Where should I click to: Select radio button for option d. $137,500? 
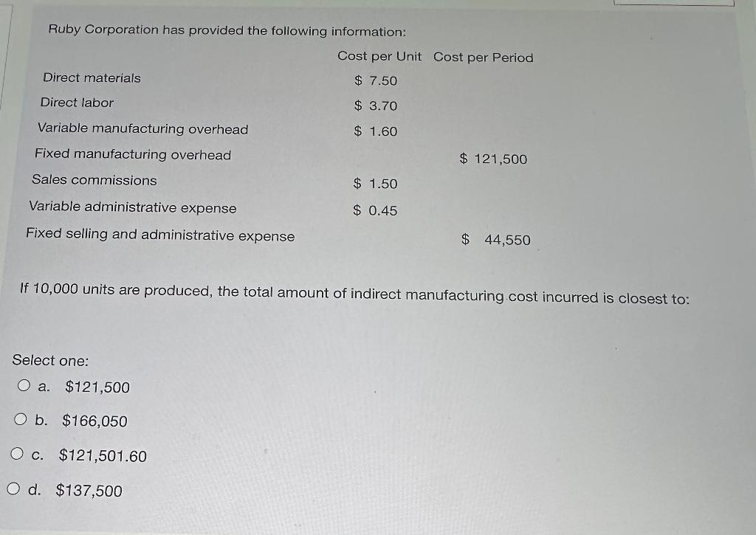tap(14, 490)
